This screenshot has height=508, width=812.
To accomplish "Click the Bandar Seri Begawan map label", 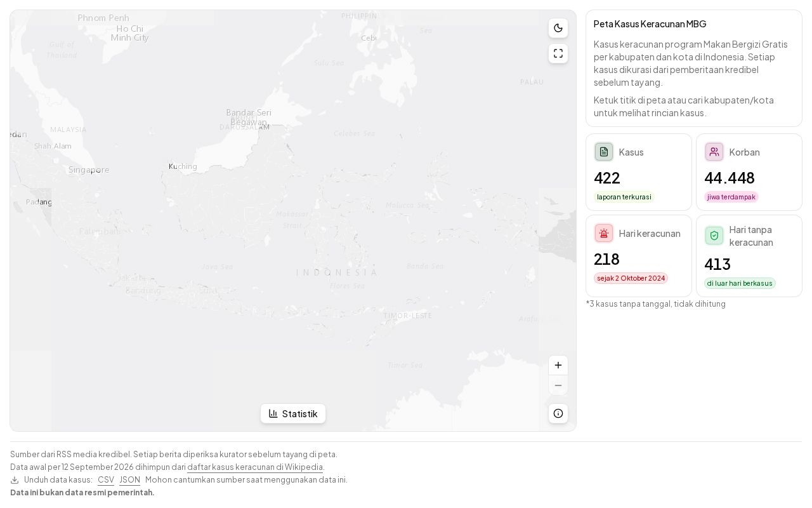I will point(249,117).
